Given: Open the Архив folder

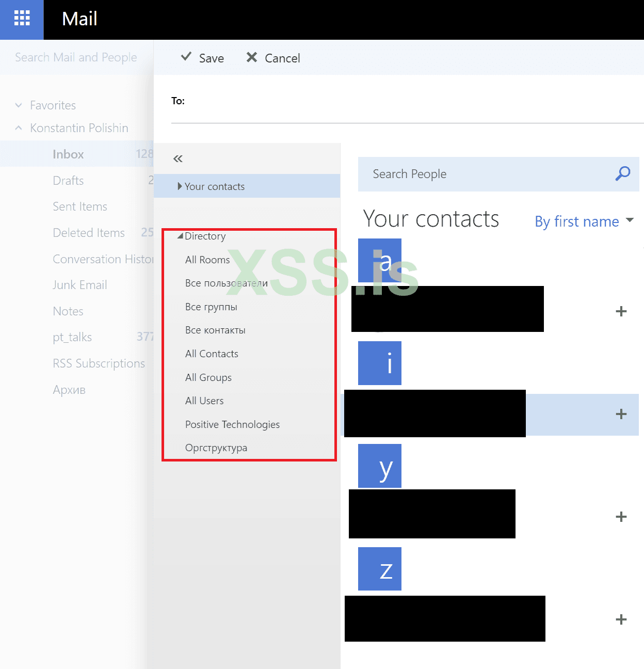Looking at the screenshot, I should [x=69, y=390].
